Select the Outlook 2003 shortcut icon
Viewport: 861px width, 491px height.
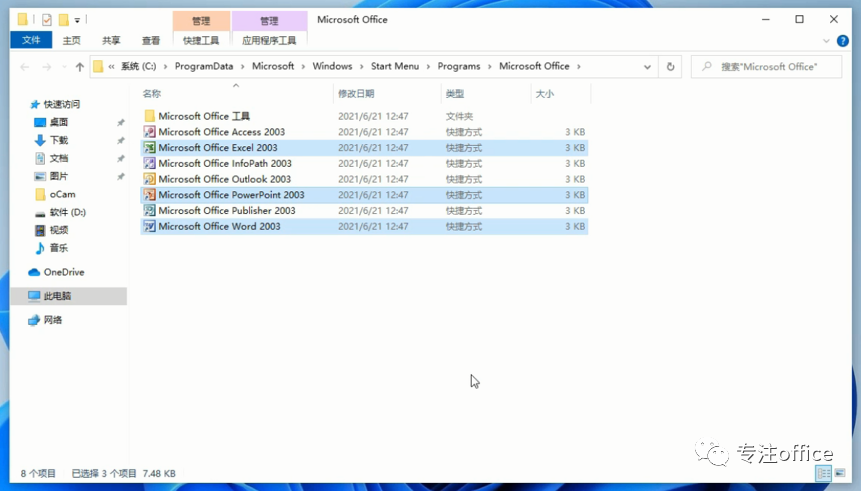point(149,179)
